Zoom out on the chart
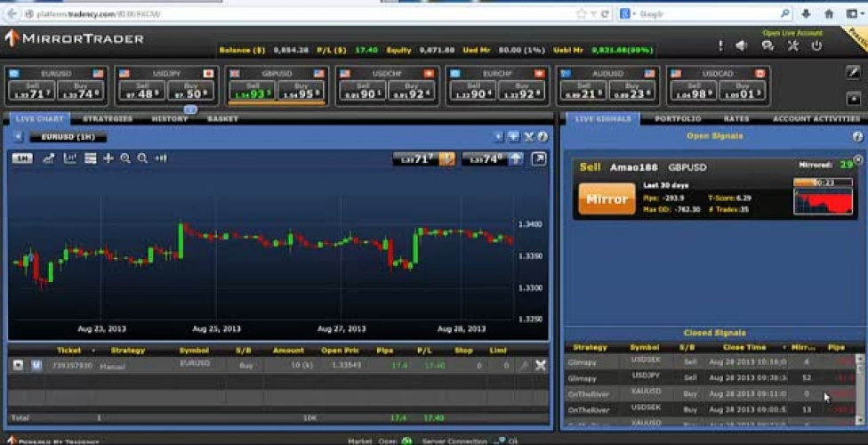Image resolution: width=868 pixels, height=445 pixels. pos(142,158)
